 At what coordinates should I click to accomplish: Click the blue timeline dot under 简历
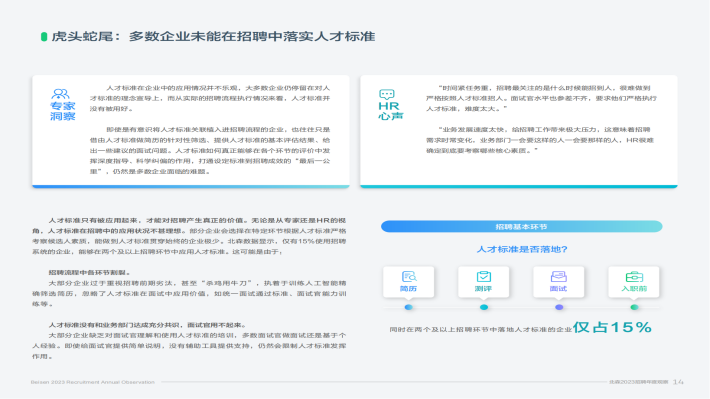408,307
